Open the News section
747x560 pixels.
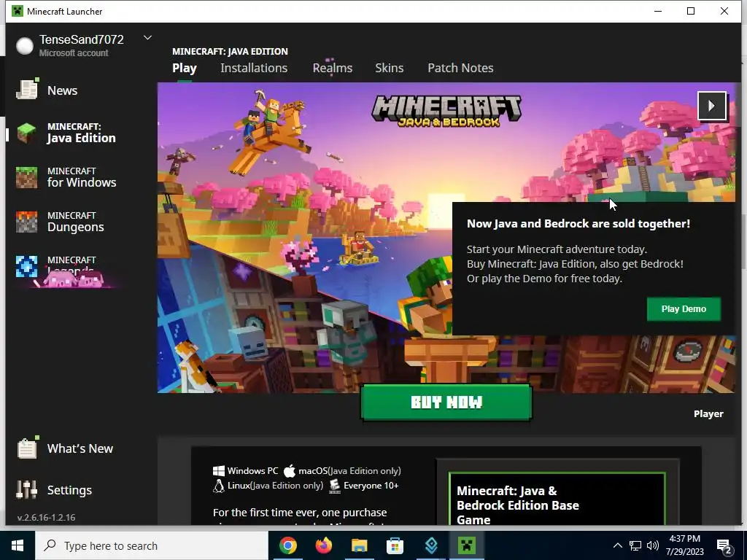click(47, 90)
